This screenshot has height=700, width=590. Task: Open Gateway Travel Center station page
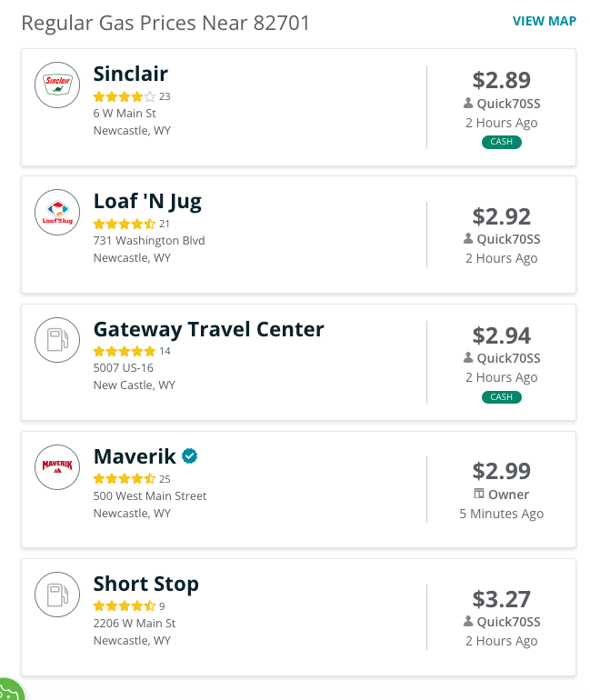(x=208, y=329)
